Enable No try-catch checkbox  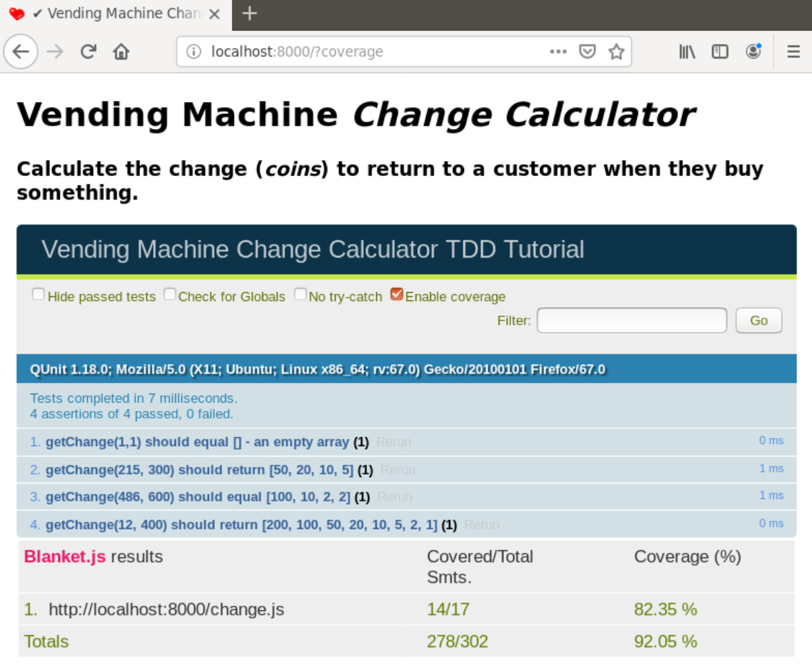300,294
